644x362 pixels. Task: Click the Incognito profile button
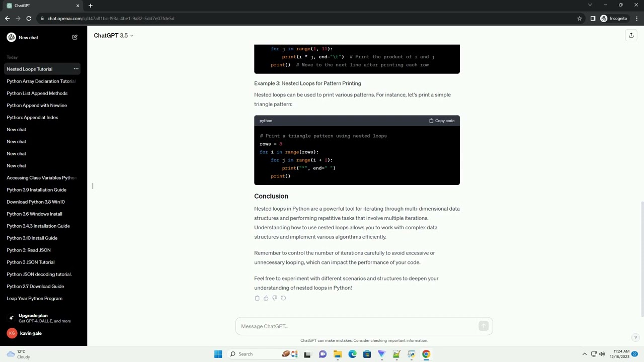coord(614,19)
